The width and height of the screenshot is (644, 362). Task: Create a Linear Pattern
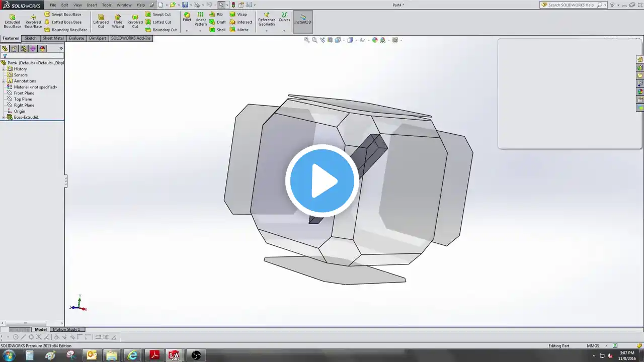tap(200, 19)
